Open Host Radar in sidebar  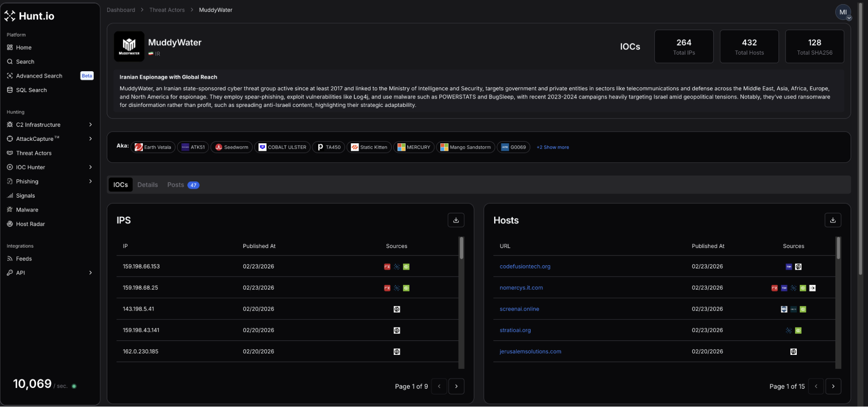click(x=30, y=224)
